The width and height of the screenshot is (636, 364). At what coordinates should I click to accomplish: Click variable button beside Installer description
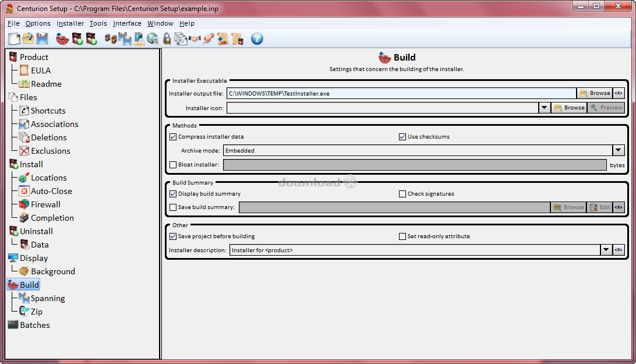pos(618,250)
